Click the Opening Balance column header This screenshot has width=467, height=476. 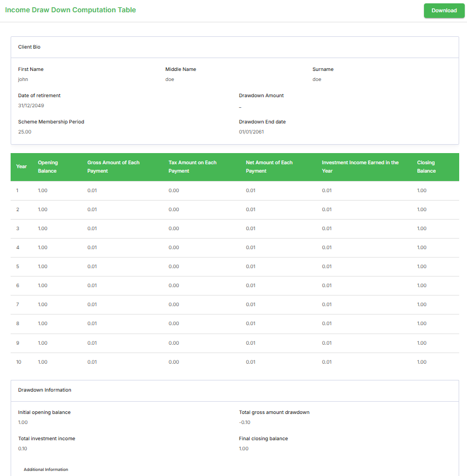click(47, 166)
